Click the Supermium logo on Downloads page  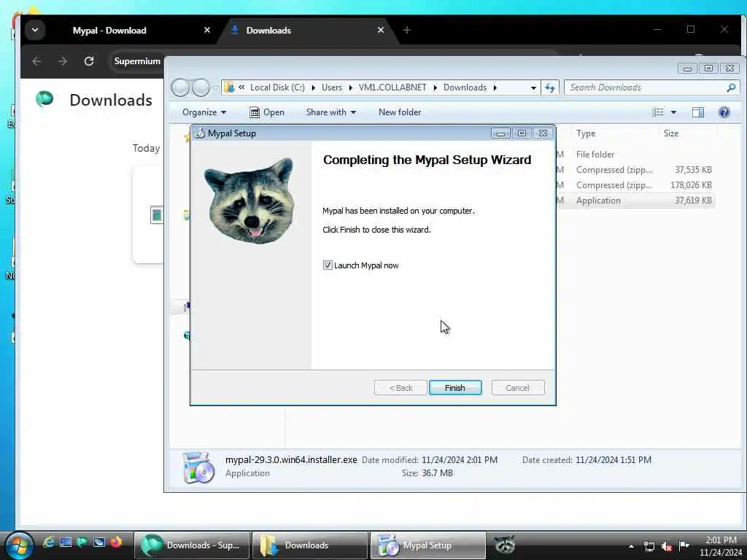click(x=44, y=98)
